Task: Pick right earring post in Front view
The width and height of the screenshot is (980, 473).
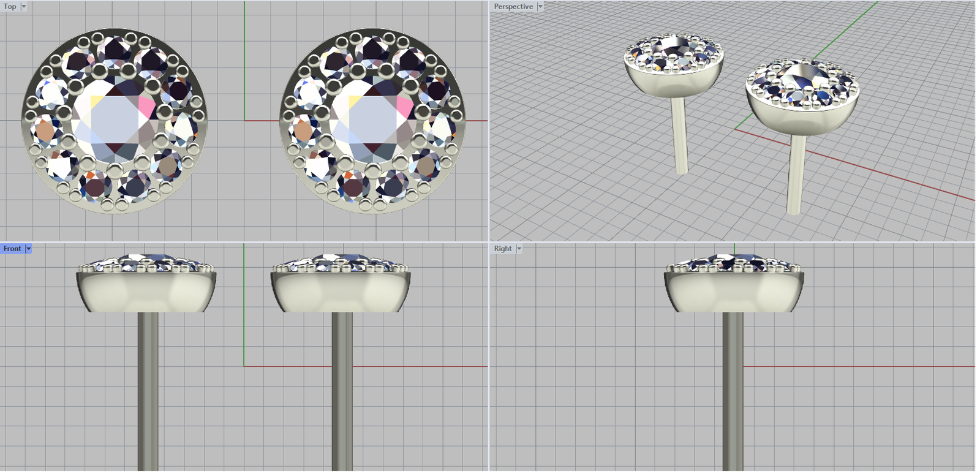Action: pos(342,392)
